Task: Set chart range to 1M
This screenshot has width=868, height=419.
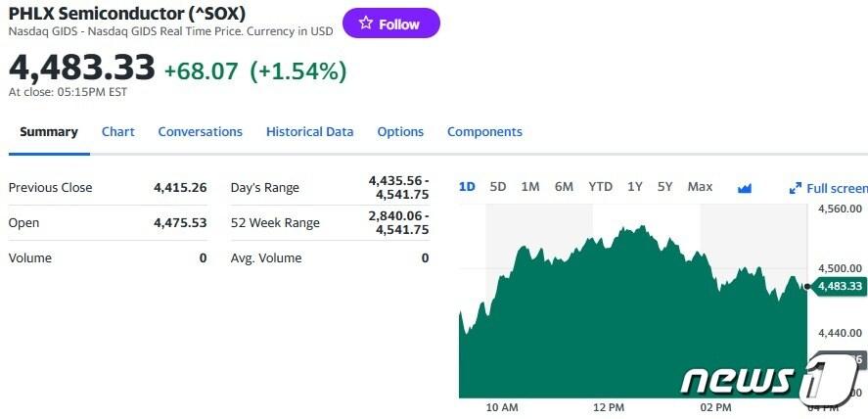Action: (530, 187)
